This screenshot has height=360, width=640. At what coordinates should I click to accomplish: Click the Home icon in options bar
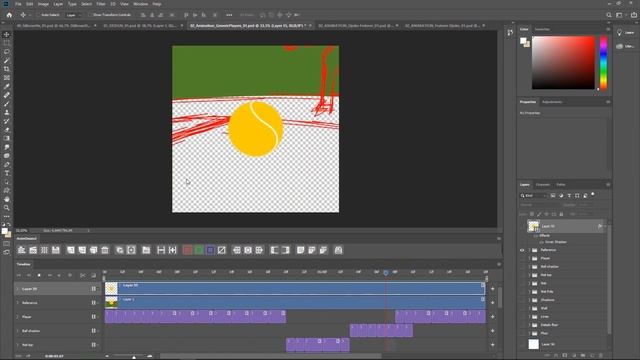(x=9, y=15)
